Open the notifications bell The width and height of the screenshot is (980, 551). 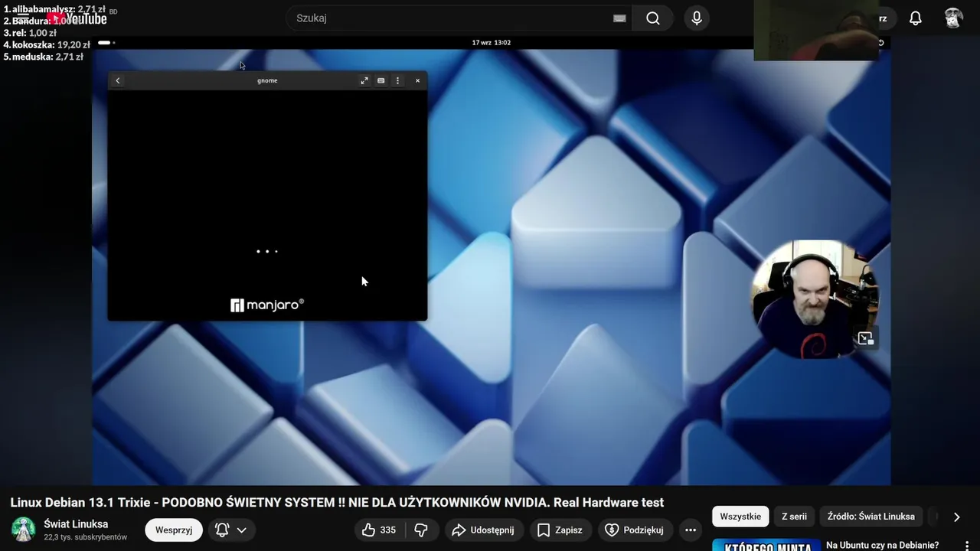[916, 18]
